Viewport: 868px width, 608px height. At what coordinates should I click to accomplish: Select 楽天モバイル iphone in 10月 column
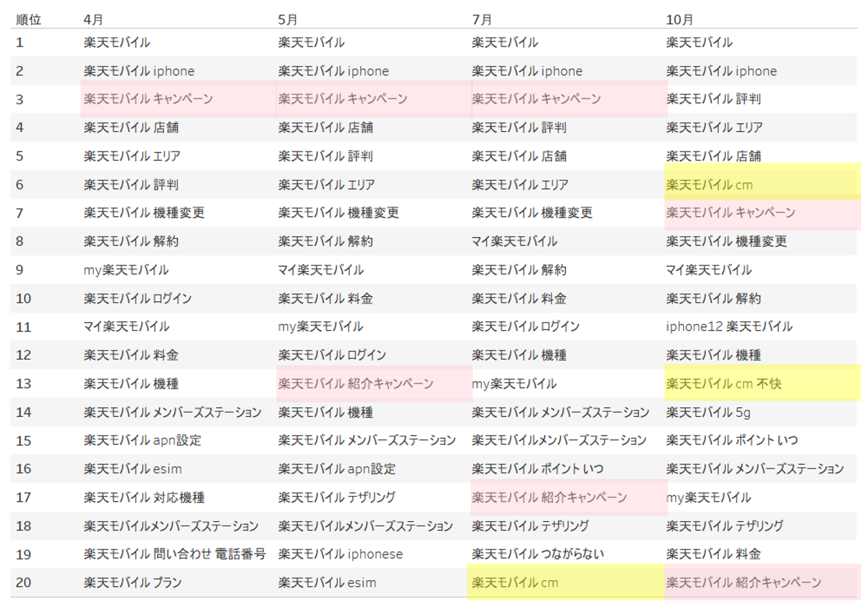pyautogui.click(x=721, y=71)
